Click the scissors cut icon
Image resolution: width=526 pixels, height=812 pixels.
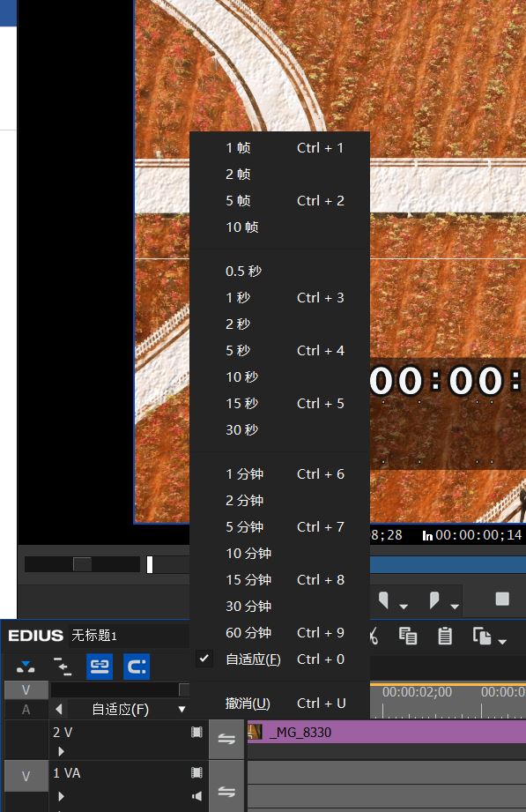pos(374,636)
